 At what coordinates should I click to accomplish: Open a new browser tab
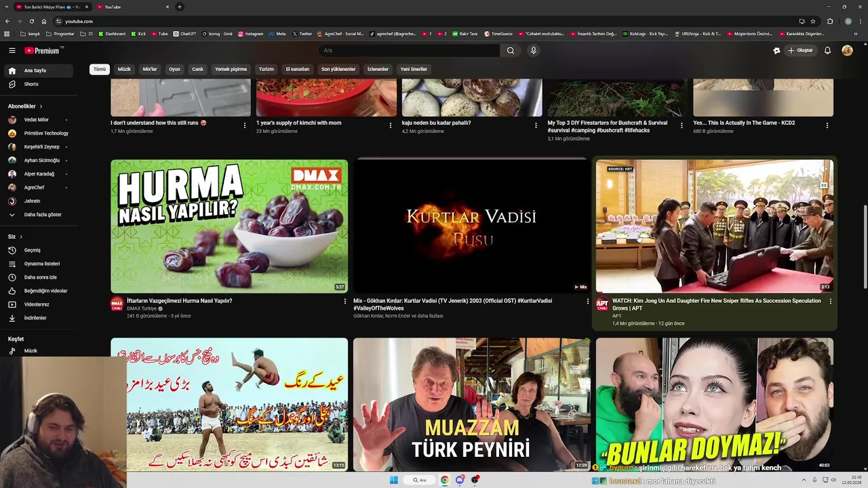click(180, 7)
